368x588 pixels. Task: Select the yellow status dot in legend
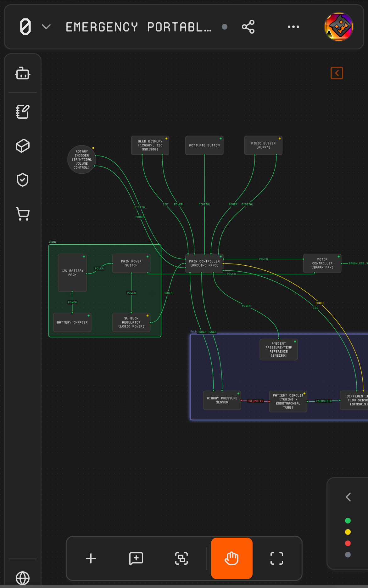[x=348, y=532]
